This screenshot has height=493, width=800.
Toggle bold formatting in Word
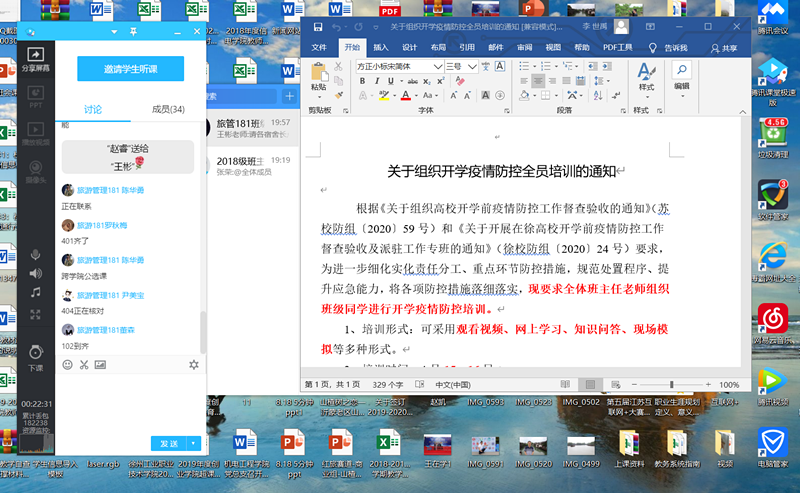click(362, 82)
